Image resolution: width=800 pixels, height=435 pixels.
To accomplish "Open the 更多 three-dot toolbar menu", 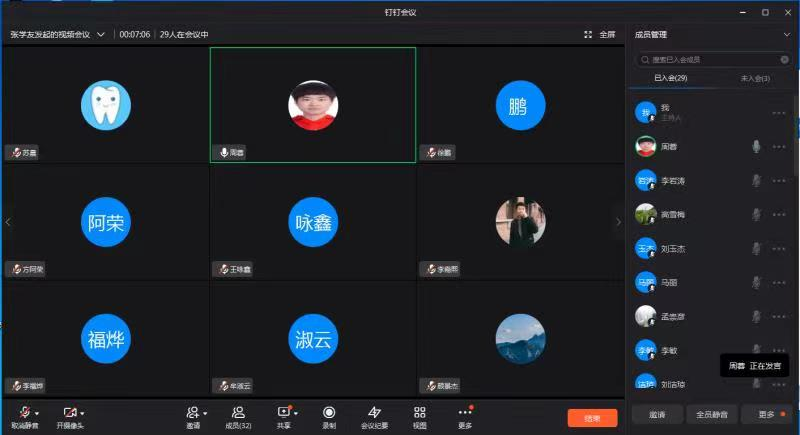I will [465, 412].
